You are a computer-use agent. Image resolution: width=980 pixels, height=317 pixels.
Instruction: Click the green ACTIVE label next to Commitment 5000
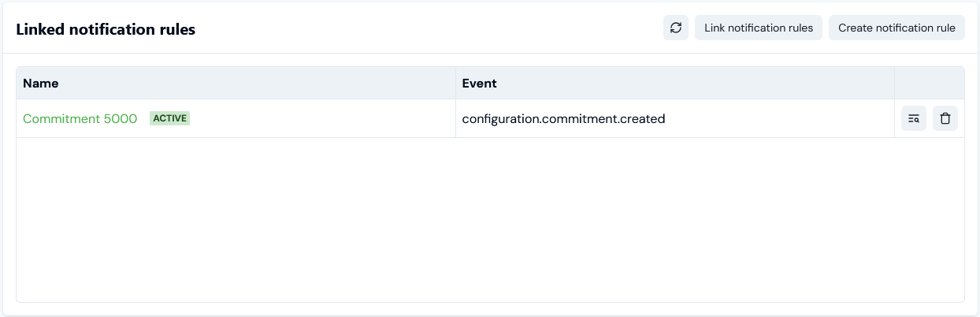point(169,118)
